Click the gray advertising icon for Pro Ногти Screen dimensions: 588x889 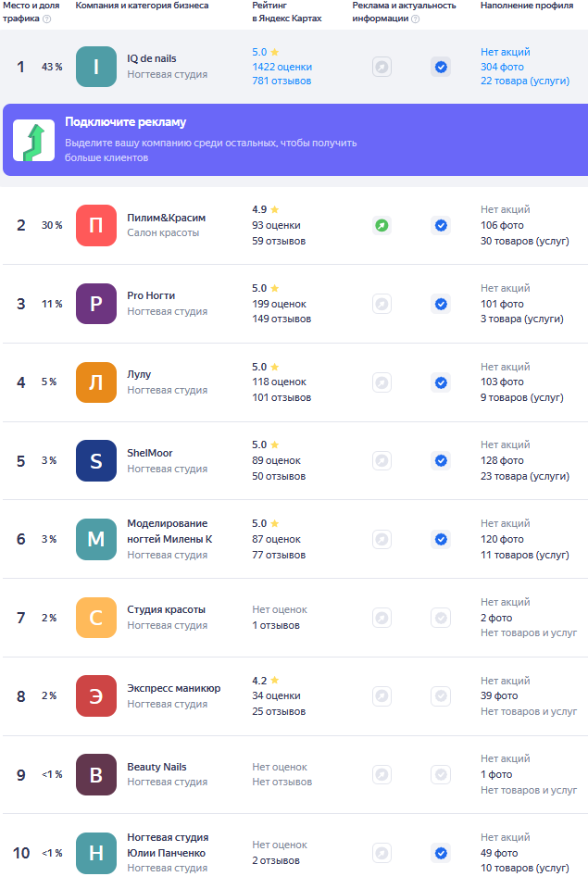382,304
